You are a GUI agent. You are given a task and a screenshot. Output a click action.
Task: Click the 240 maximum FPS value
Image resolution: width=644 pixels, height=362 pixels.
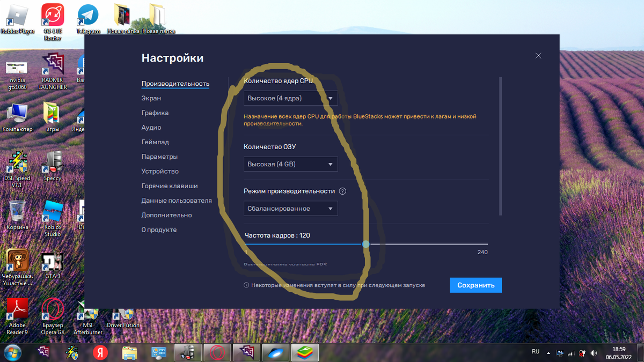[x=482, y=252]
